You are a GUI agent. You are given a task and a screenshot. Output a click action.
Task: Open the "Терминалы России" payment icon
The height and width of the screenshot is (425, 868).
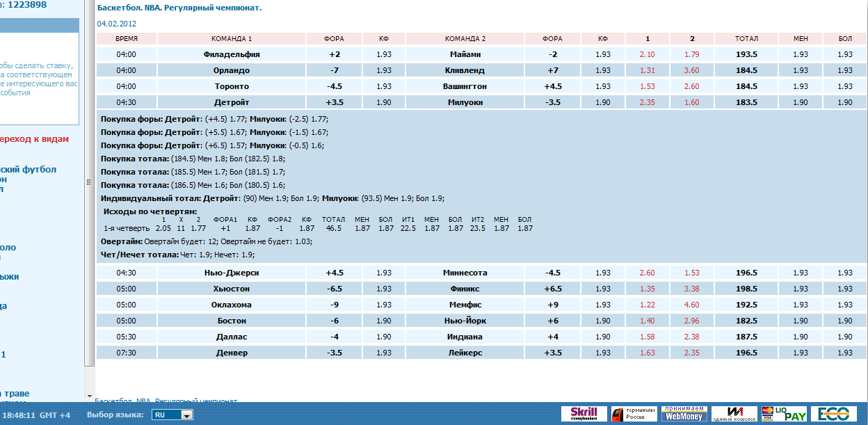coord(634,415)
